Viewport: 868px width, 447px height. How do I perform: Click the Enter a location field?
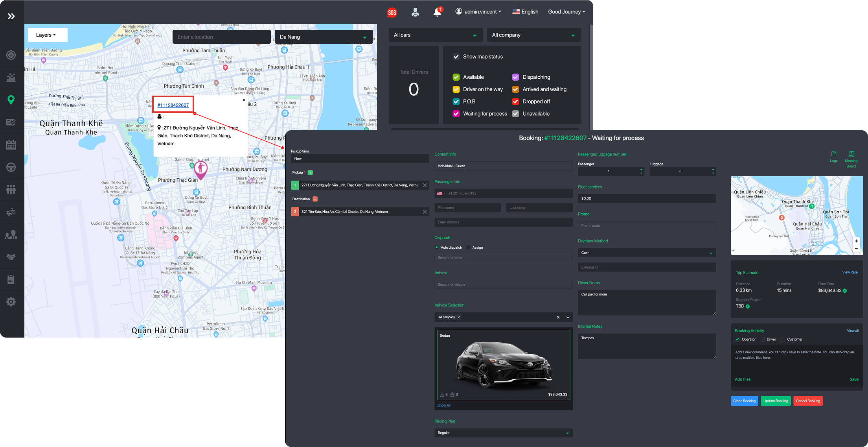tap(221, 37)
